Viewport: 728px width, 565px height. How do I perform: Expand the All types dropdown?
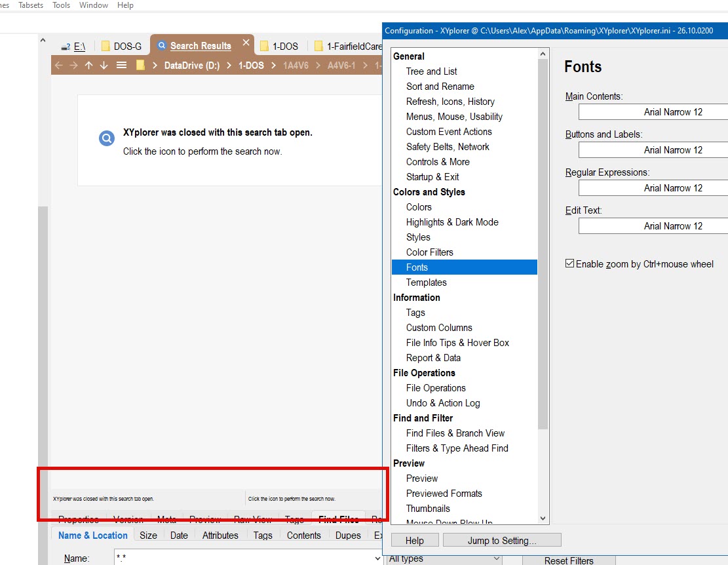click(x=496, y=558)
